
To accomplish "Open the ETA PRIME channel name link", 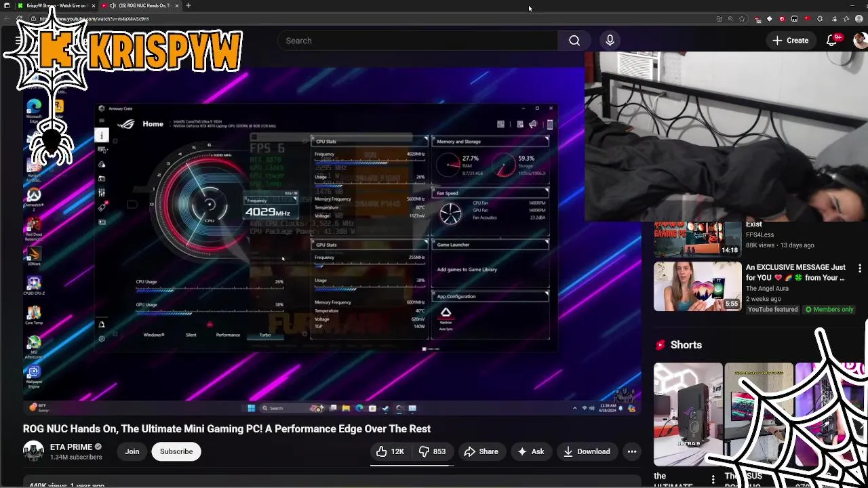I will click(x=71, y=447).
